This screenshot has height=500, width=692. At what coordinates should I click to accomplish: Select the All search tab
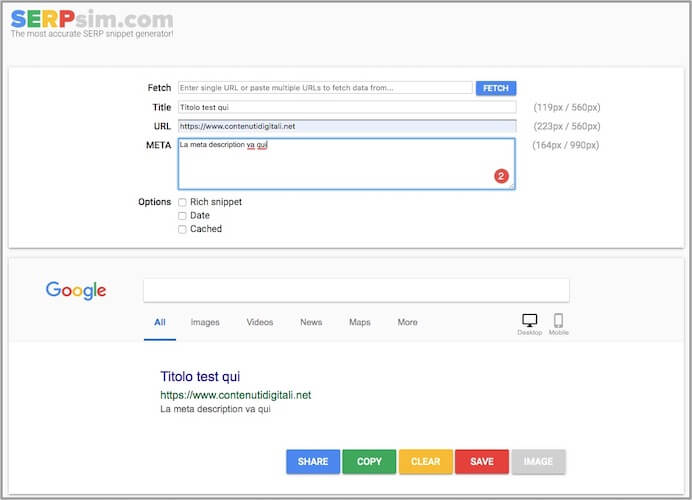coord(160,322)
